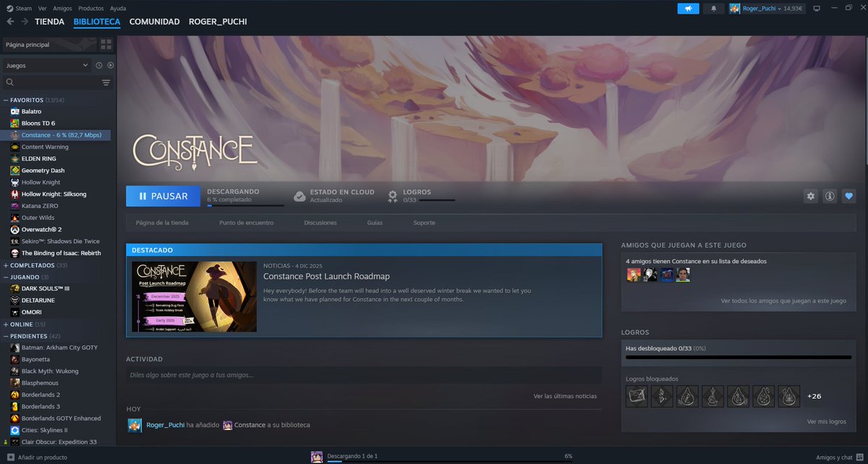Viewport: 868px width, 464px height.
Task: Click the grid view icon near Página principal
Action: click(106, 44)
